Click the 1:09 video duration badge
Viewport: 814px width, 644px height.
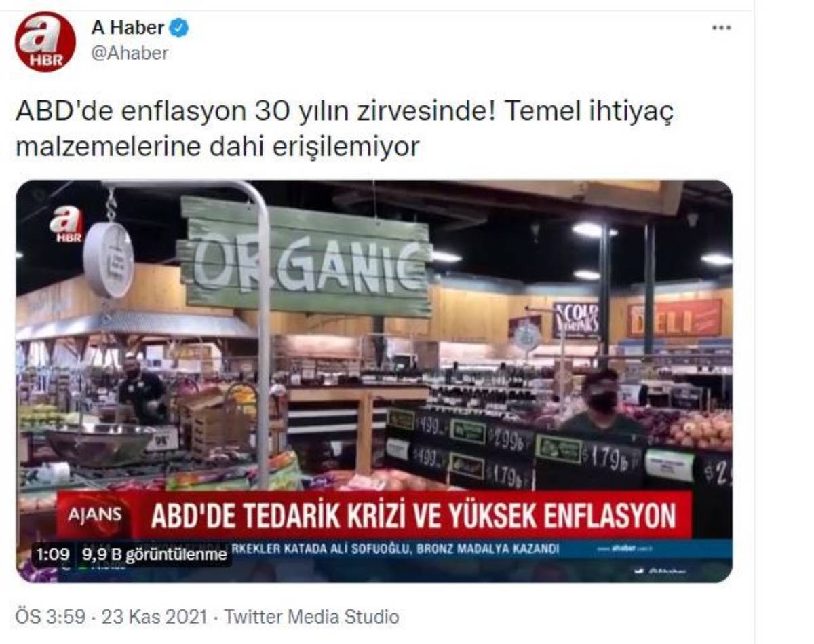pyautogui.click(x=54, y=554)
